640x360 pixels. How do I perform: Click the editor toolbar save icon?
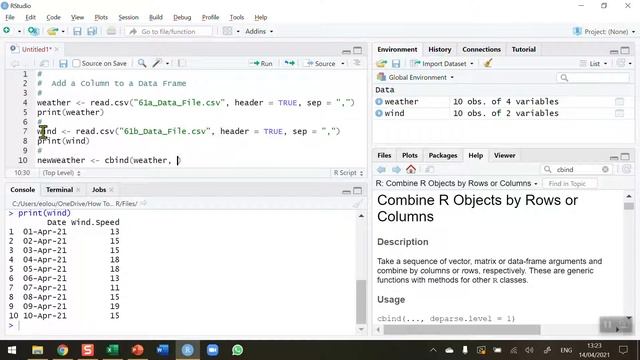point(63,64)
